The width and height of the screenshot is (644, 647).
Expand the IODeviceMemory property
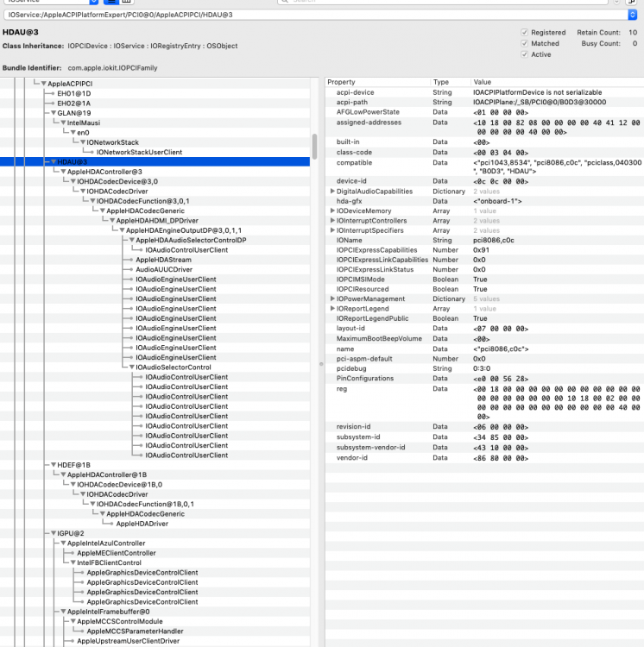tap(332, 210)
